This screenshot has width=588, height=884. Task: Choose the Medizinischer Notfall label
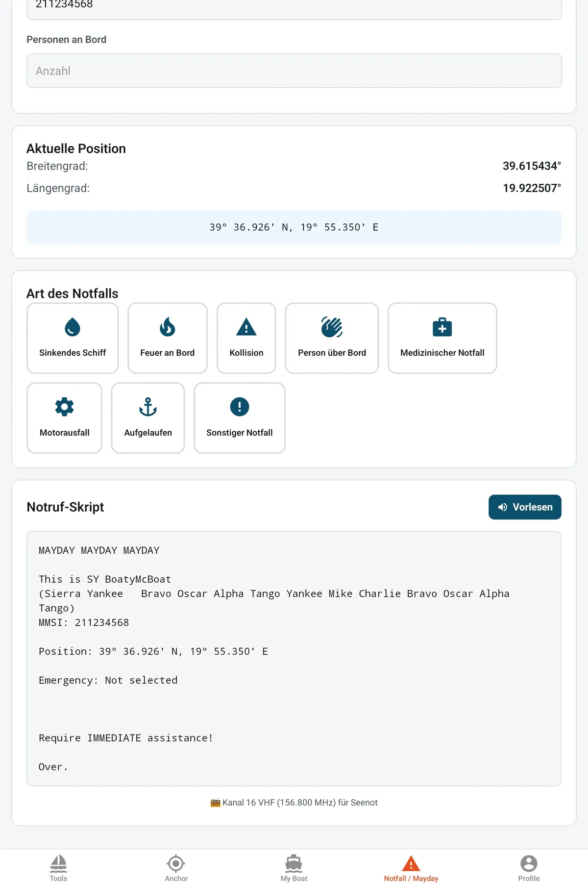(x=442, y=353)
